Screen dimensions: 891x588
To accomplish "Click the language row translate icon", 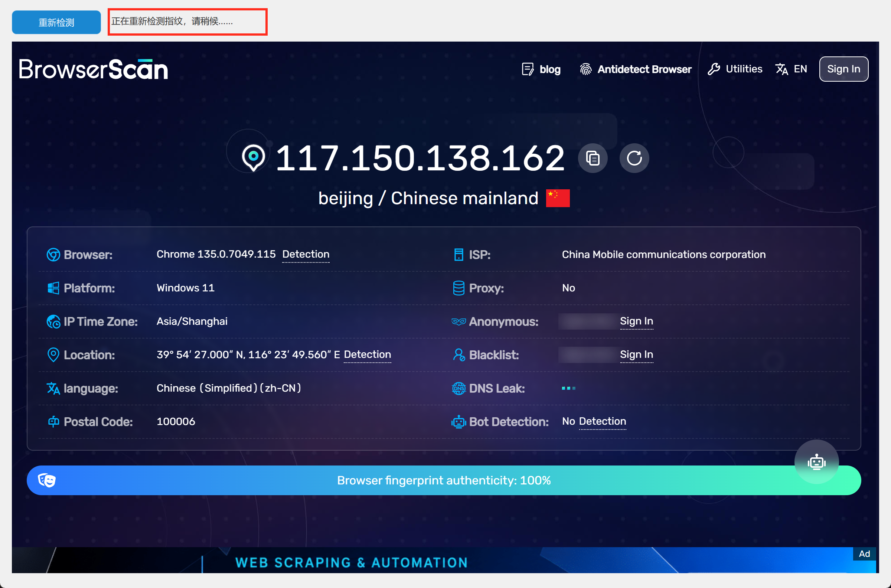I will 53,388.
